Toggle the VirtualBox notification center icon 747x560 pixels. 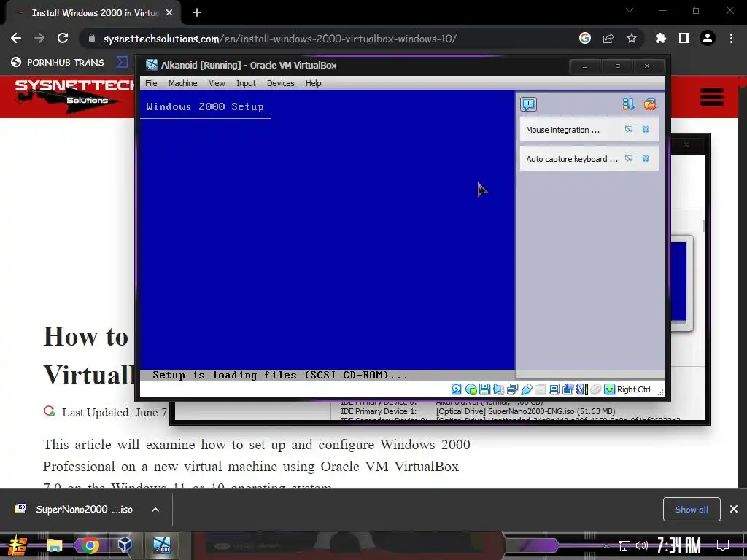528,104
